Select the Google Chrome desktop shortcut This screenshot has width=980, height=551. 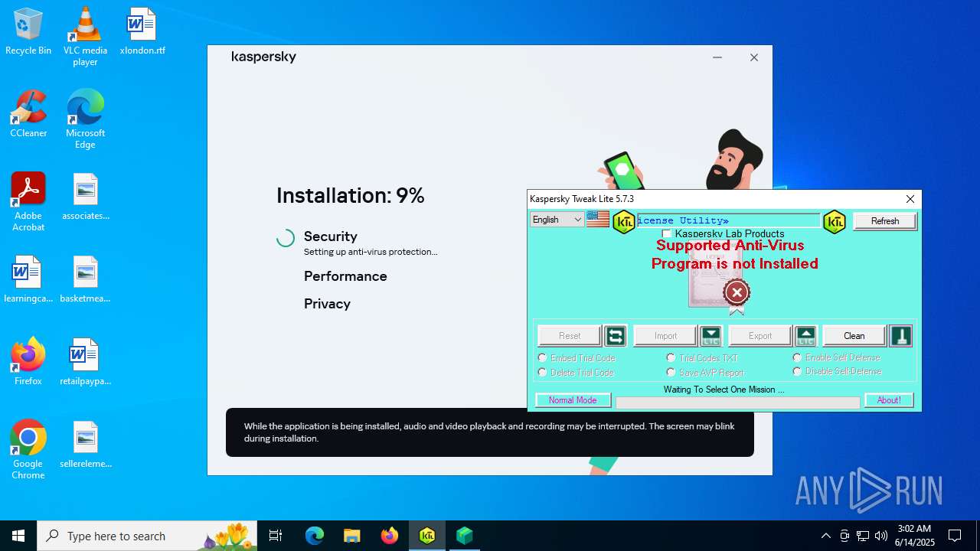(x=28, y=449)
